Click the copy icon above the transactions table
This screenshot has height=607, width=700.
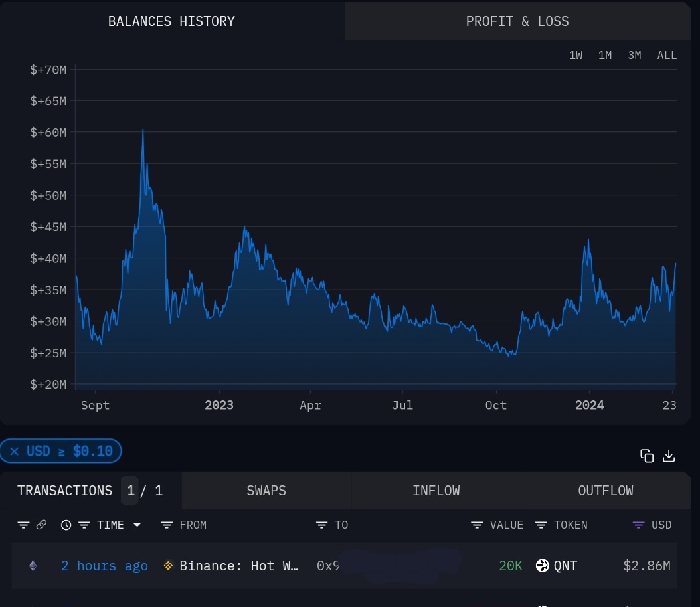pos(647,456)
